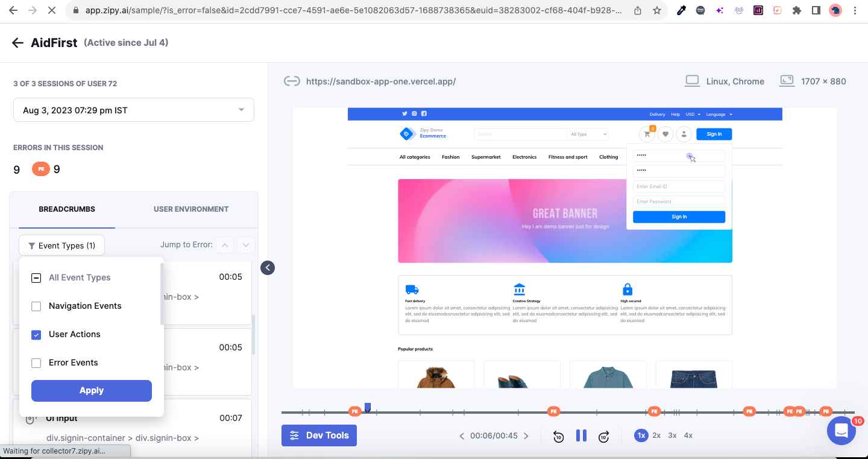Click the playhead marker on the timeline
Viewport: 868px width, 459px height.
(368, 408)
